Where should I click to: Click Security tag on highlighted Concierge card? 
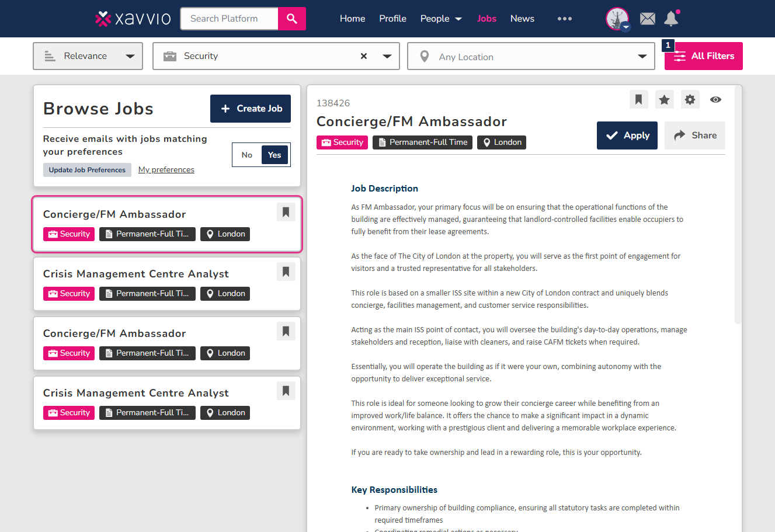pyautogui.click(x=69, y=234)
